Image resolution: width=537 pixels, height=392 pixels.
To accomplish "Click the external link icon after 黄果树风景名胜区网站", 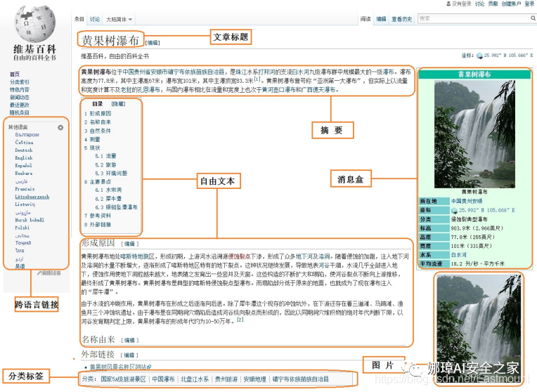I will pyautogui.click(x=149, y=367).
